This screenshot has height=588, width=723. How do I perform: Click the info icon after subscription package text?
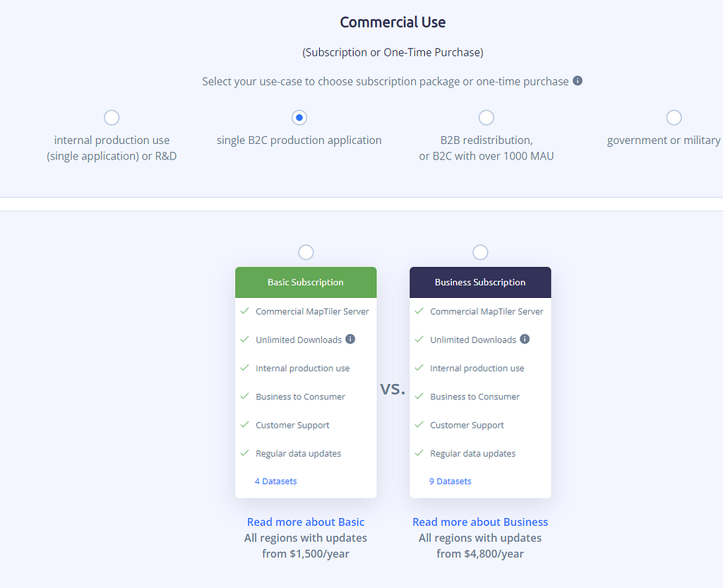(577, 80)
